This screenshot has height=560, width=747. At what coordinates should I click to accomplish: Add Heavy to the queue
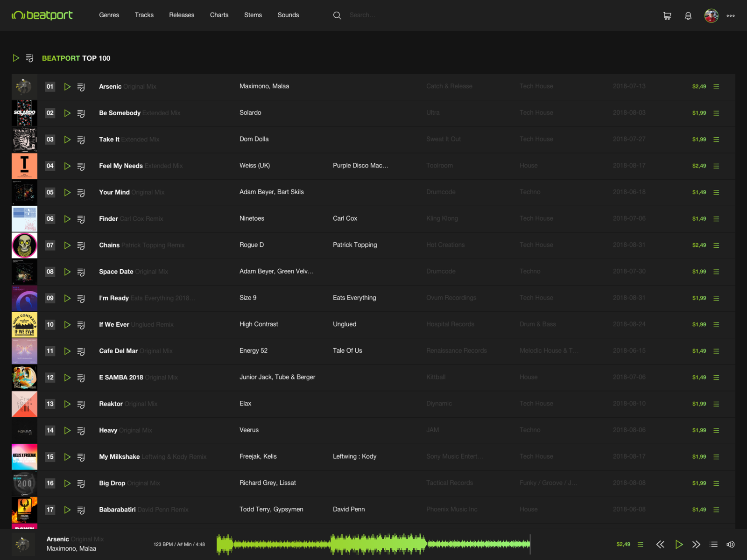tap(81, 431)
